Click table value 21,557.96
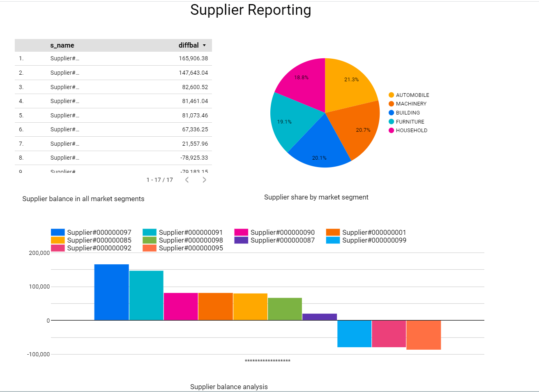This screenshot has height=392, width=539. (195, 144)
